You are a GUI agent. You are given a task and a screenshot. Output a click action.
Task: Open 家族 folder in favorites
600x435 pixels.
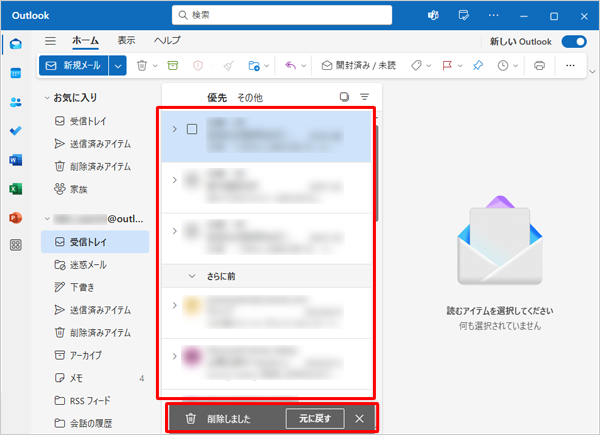pyautogui.click(x=95, y=189)
